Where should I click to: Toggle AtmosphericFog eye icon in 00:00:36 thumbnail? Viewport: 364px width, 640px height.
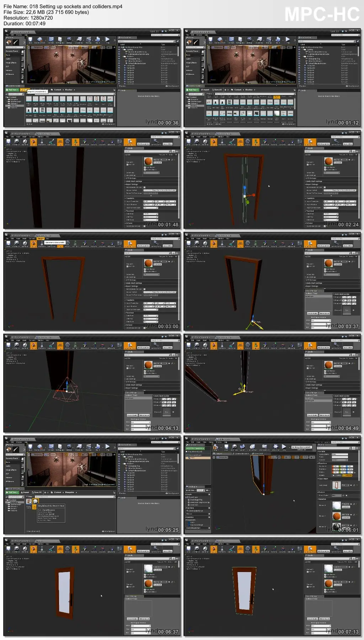119,59
